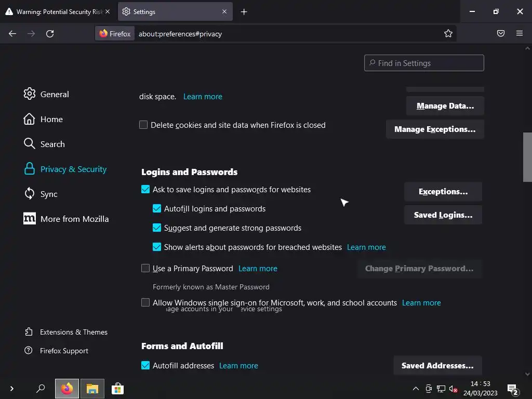Image resolution: width=532 pixels, height=399 pixels.
Task: Enable Delete cookies when Firefox is closed
Action: point(143,125)
